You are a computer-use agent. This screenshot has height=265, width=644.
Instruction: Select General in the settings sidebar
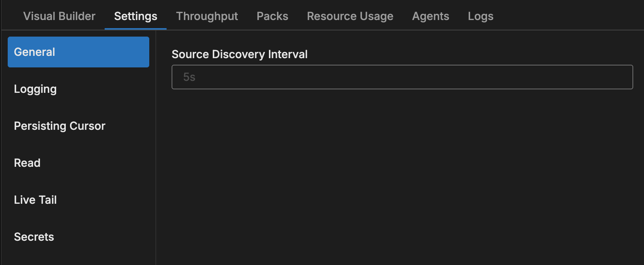click(x=78, y=52)
